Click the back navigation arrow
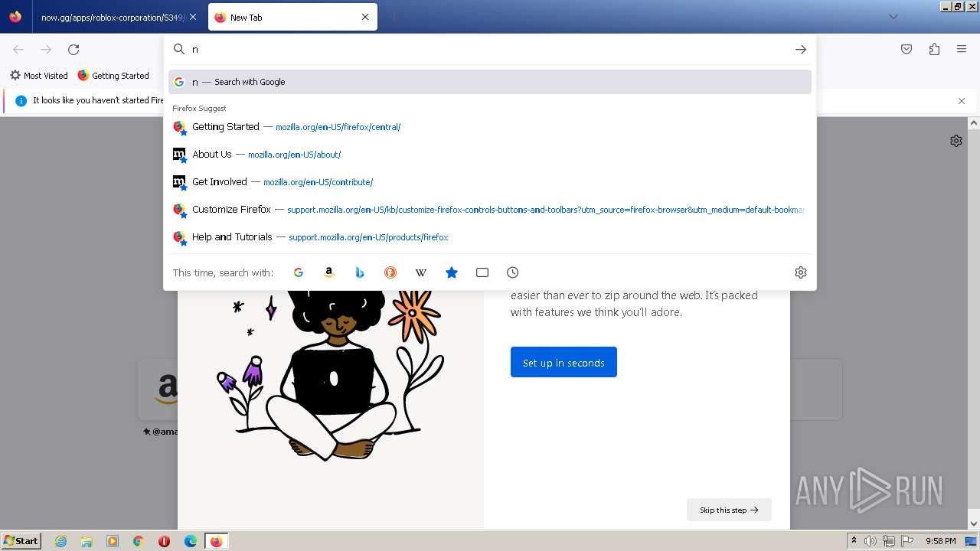Viewport: 980px width, 551px height. click(18, 50)
